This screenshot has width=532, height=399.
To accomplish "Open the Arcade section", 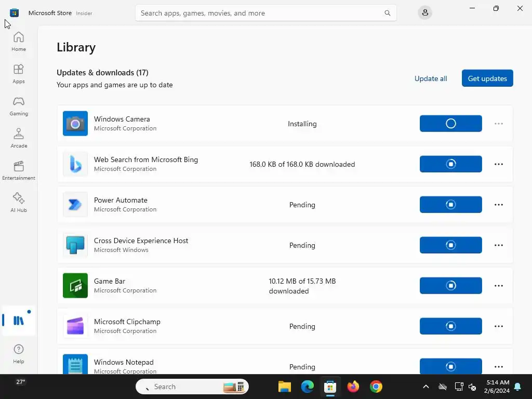I will pos(19,138).
